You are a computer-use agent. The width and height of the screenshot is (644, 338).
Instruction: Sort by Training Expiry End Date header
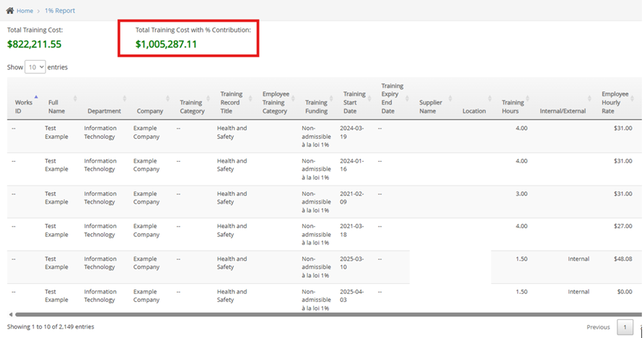pyautogui.click(x=392, y=98)
